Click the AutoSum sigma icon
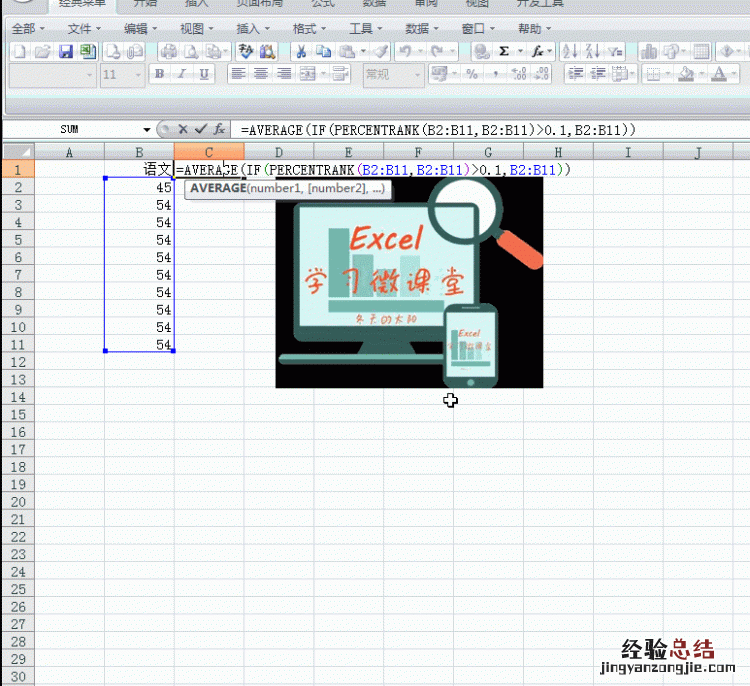The image size is (750, 686). coord(504,51)
